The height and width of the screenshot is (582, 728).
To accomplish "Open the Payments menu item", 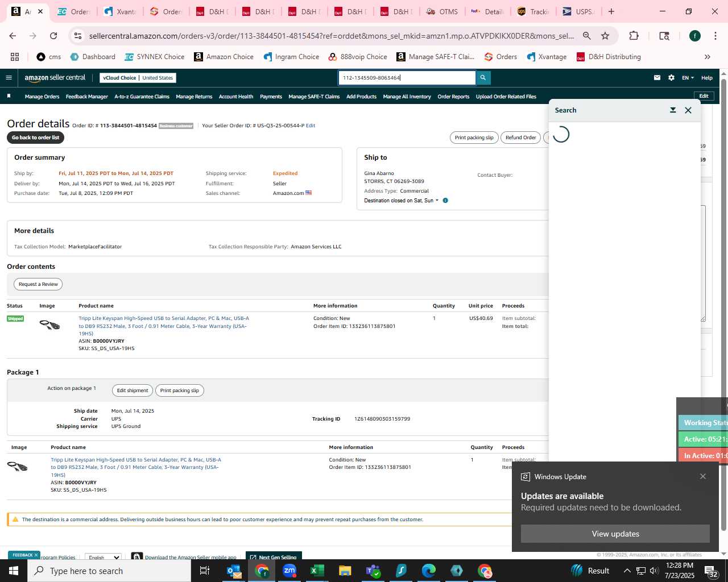I will pos(271,97).
